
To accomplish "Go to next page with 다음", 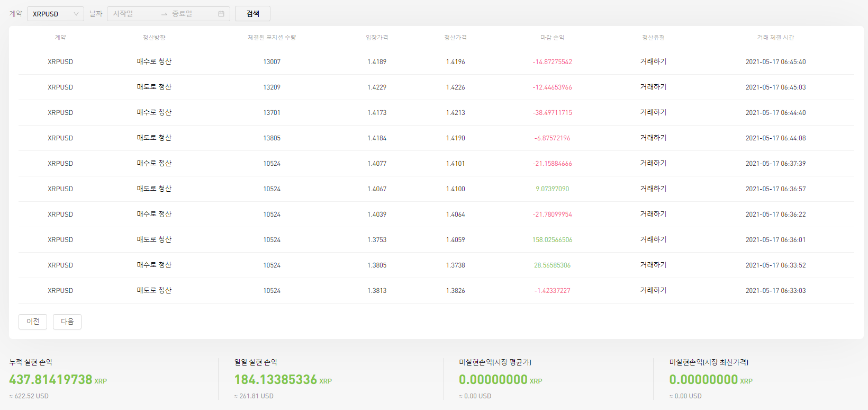I will [x=67, y=322].
